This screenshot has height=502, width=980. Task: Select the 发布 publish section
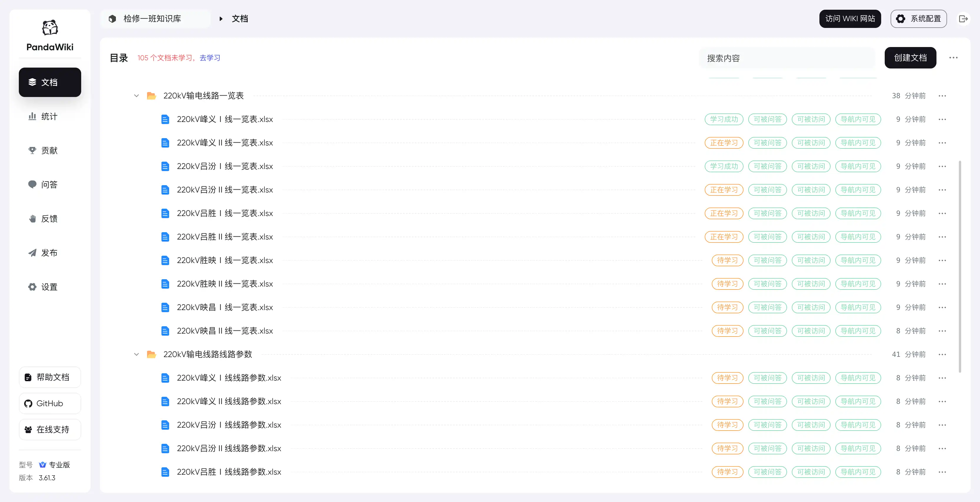[x=49, y=252]
